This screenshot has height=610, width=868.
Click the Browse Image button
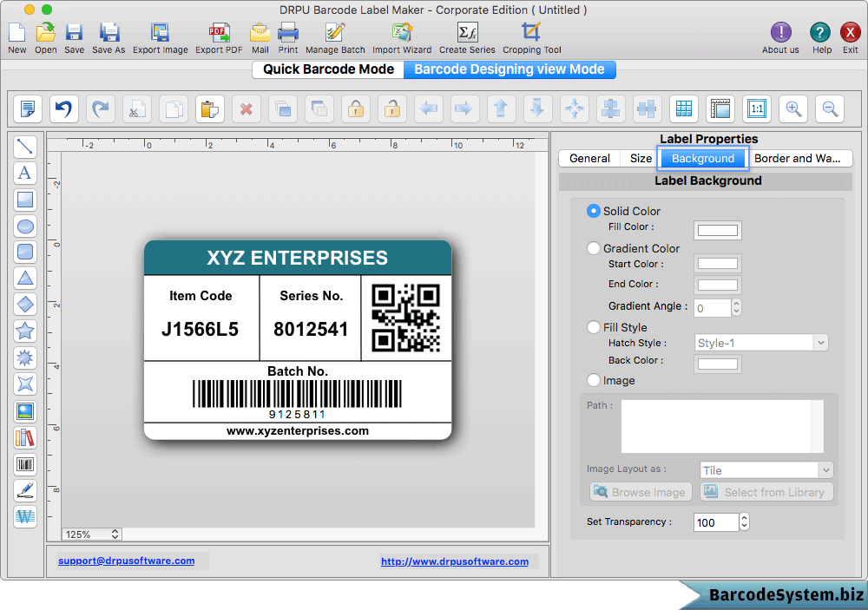coord(641,492)
